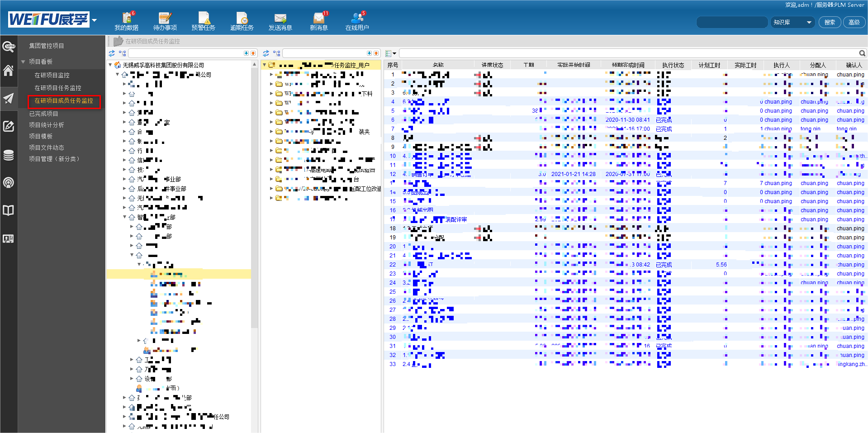Open 项目统计分析 menu item
This screenshot has height=433, width=868.
pyautogui.click(x=47, y=125)
